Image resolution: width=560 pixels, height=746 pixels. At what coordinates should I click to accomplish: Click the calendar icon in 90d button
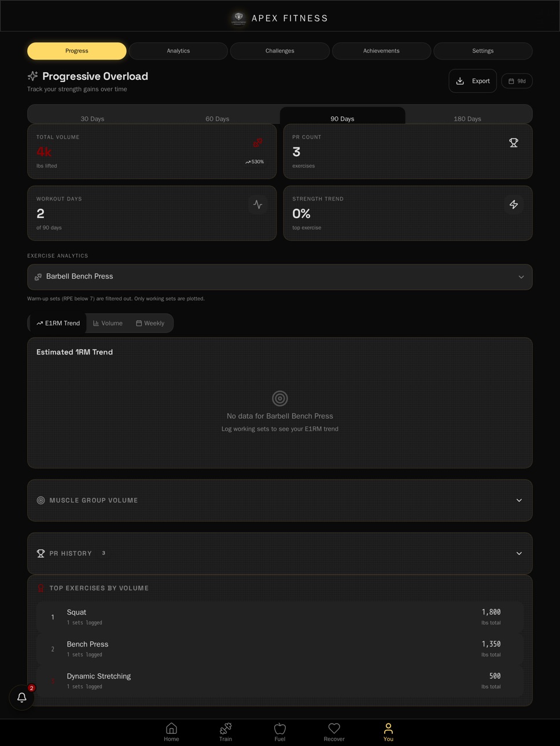(x=511, y=82)
